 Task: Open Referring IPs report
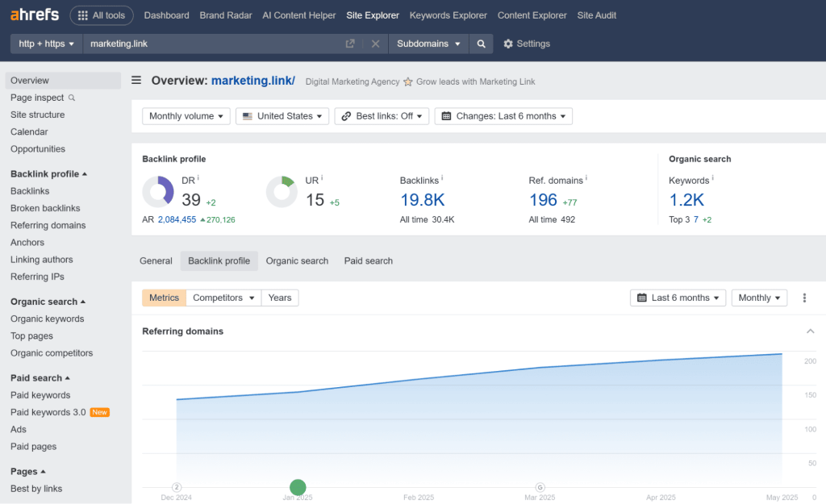37,277
